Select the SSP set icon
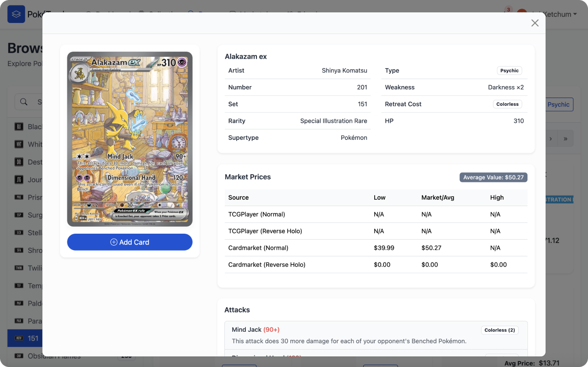This screenshot has height=367, width=588. 19,215
